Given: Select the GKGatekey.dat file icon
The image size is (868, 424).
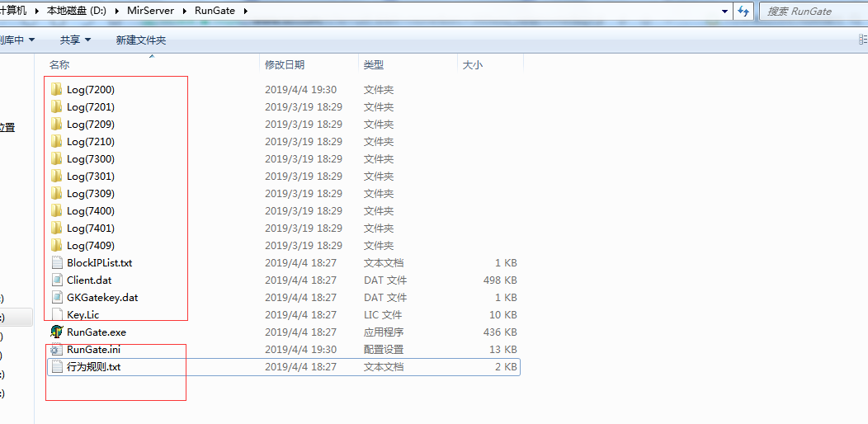Looking at the screenshot, I should (x=56, y=297).
